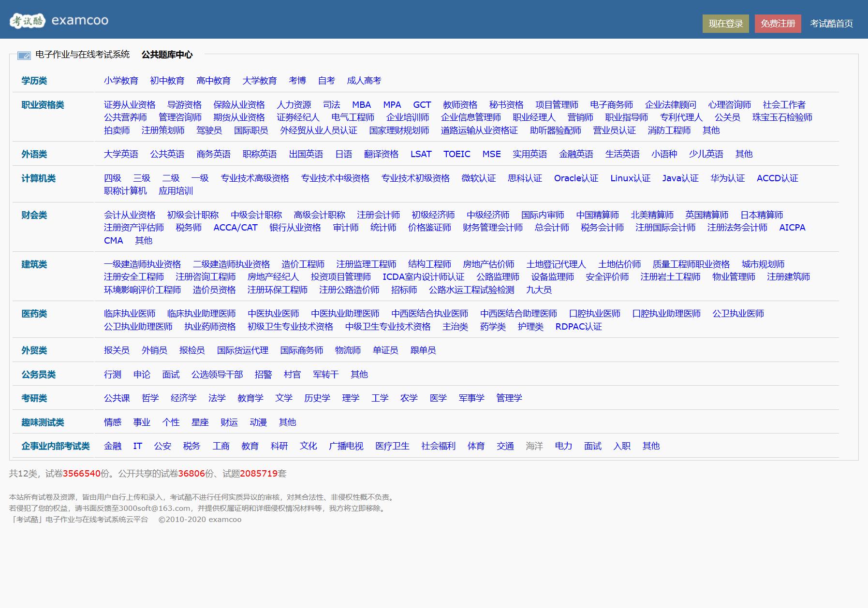Open 小学教育 question bank
Image resolution: width=868 pixels, height=608 pixels.
[x=121, y=81]
